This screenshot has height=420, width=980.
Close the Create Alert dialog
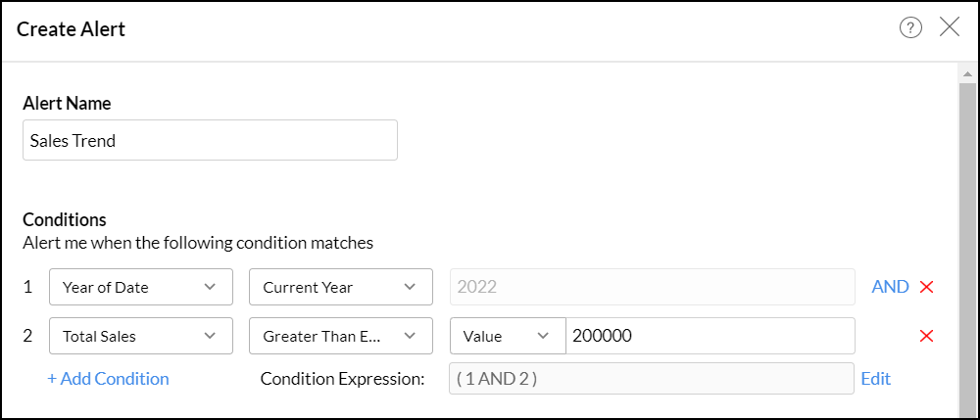tap(950, 27)
